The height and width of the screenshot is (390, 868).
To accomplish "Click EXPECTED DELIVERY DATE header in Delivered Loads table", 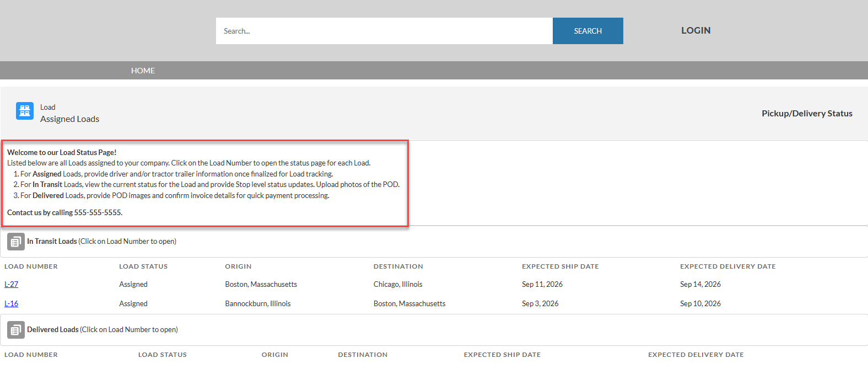I will coord(696,355).
